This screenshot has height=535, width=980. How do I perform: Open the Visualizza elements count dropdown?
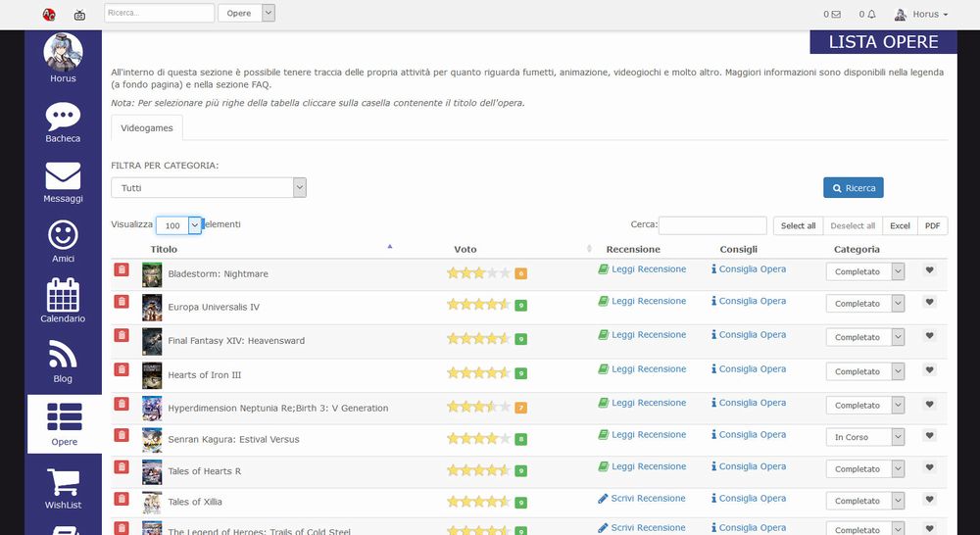178,225
